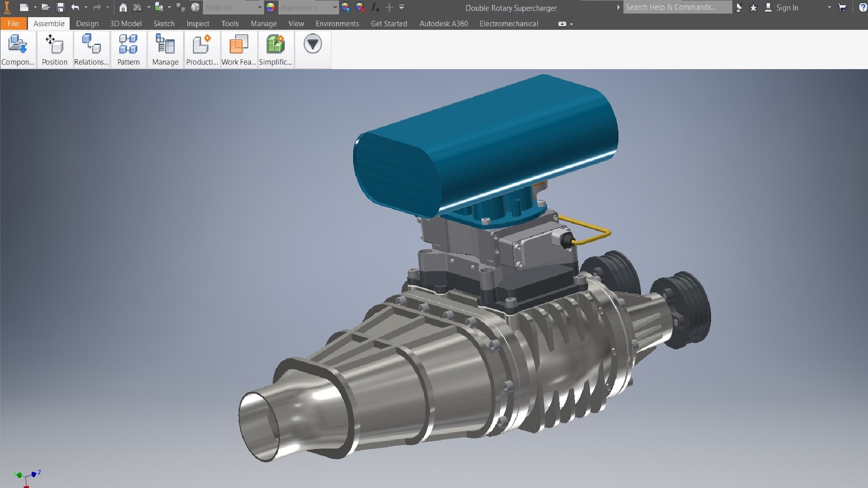Click the Inventor Pro application logo icon
868x488 pixels.
tap(7, 8)
